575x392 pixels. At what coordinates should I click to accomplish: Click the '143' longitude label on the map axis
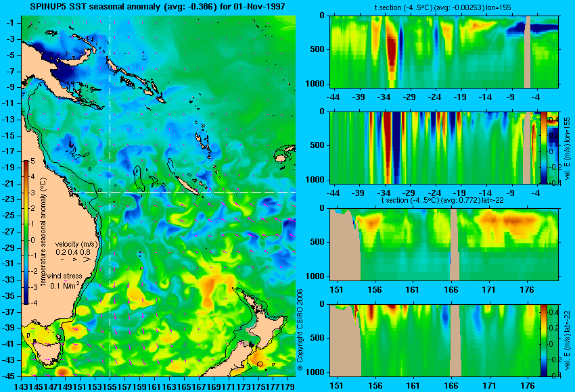pyautogui.click(x=21, y=387)
